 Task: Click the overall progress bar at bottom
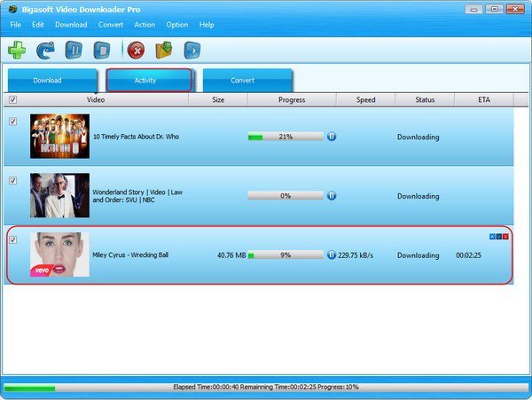pyautogui.click(x=266, y=387)
